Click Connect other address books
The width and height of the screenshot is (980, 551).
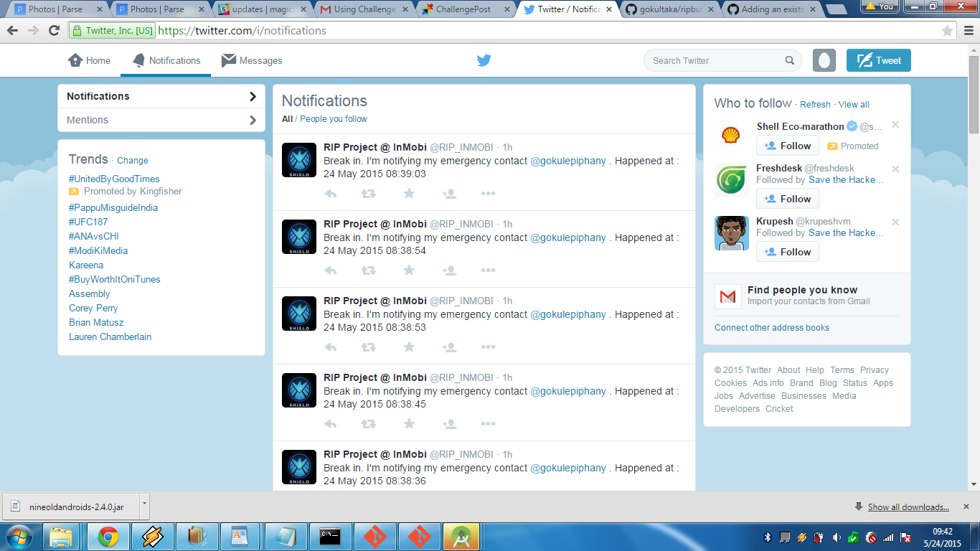point(772,328)
